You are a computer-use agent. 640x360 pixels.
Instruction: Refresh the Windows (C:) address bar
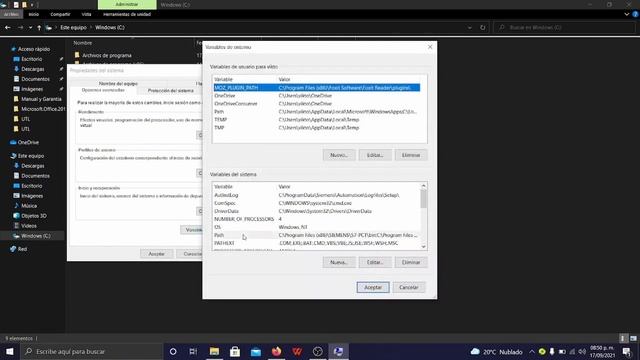[x=482, y=27]
